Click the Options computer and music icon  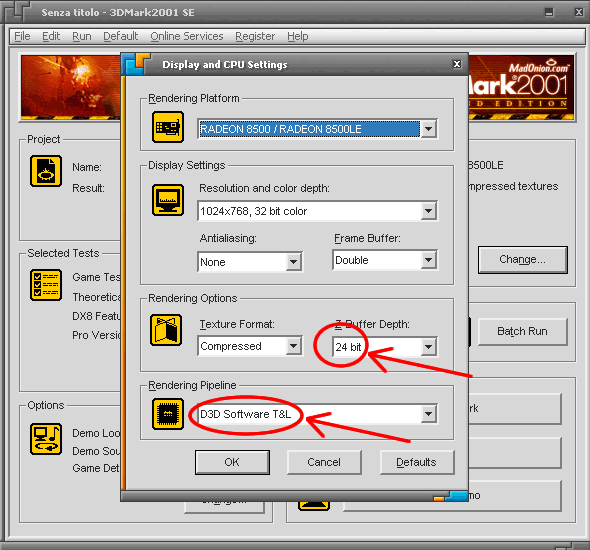pos(46,439)
